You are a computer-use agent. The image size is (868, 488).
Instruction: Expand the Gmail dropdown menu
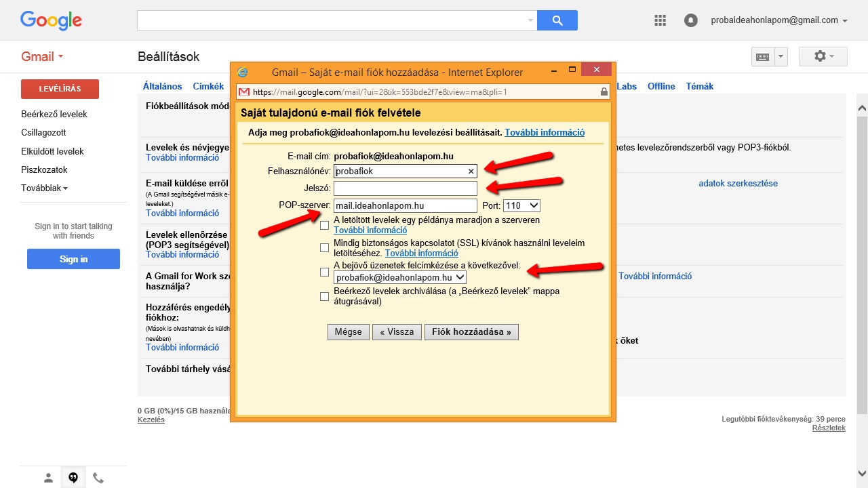(x=42, y=56)
